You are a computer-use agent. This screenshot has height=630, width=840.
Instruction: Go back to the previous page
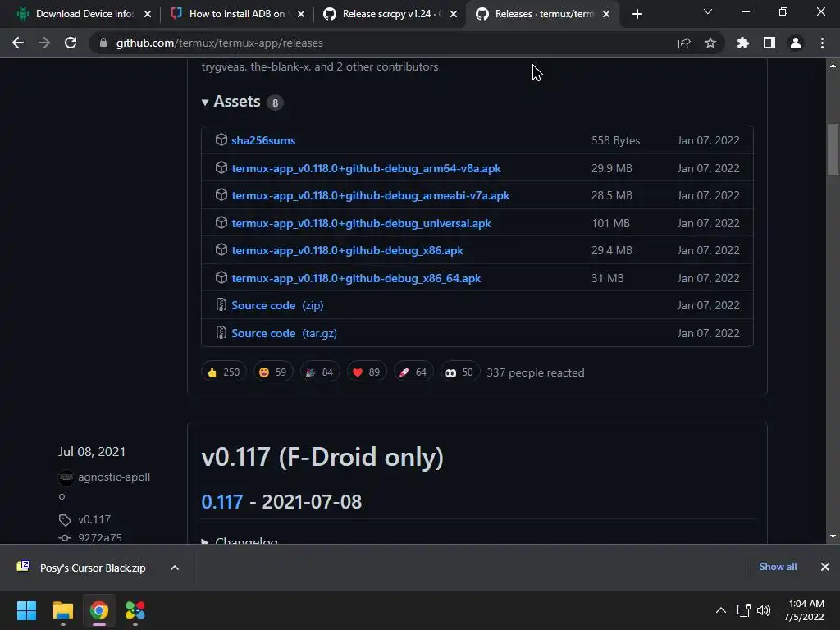pos(18,43)
